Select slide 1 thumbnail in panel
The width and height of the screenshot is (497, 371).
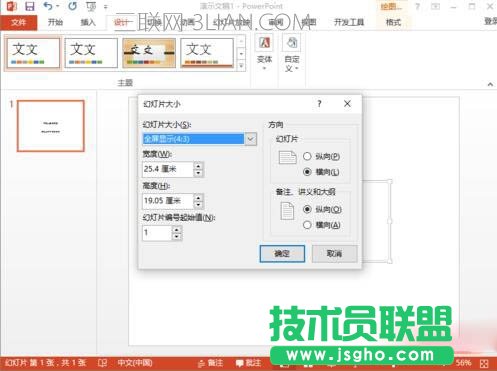pos(51,126)
